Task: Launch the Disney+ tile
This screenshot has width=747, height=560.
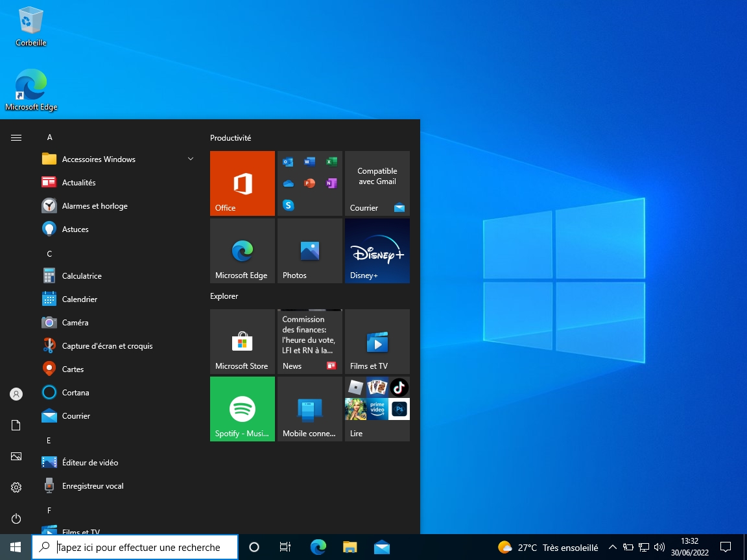Action: point(377,251)
